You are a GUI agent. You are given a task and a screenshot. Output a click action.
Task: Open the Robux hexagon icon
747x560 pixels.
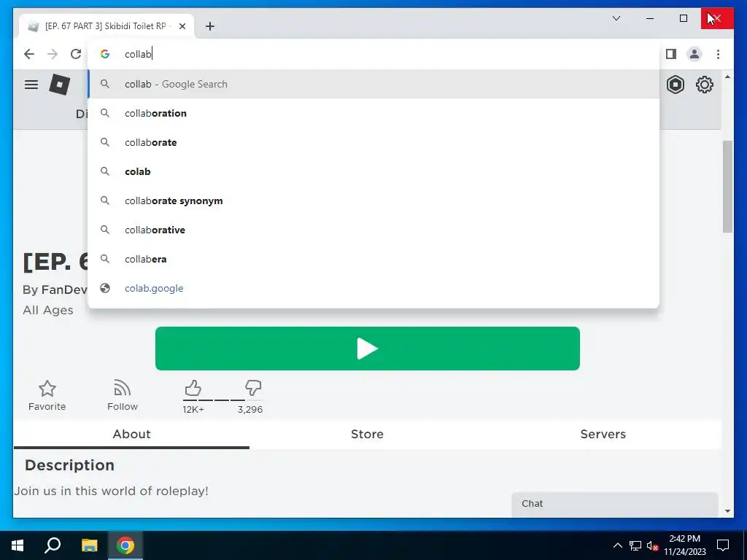coord(675,85)
